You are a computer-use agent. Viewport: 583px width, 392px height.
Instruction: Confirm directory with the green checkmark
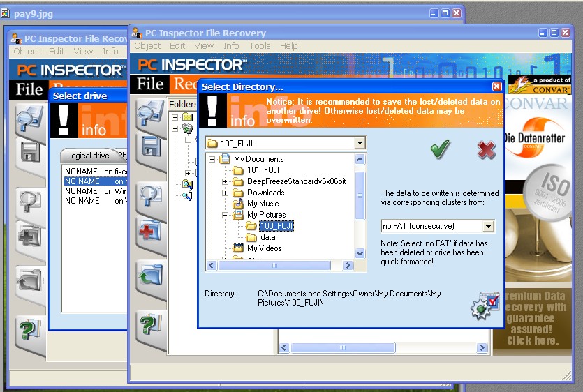pos(441,149)
